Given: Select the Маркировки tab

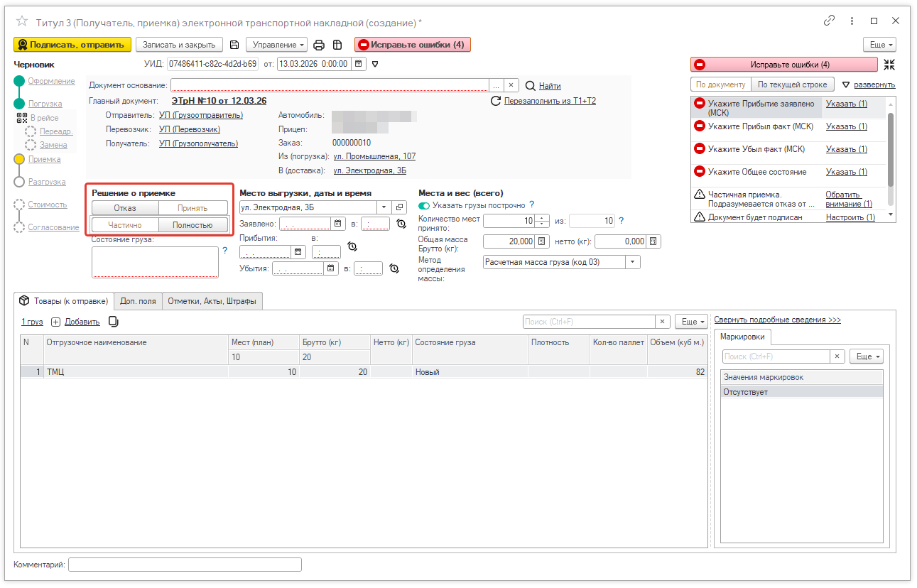Looking at the screenshot, I should pos(744,336).
